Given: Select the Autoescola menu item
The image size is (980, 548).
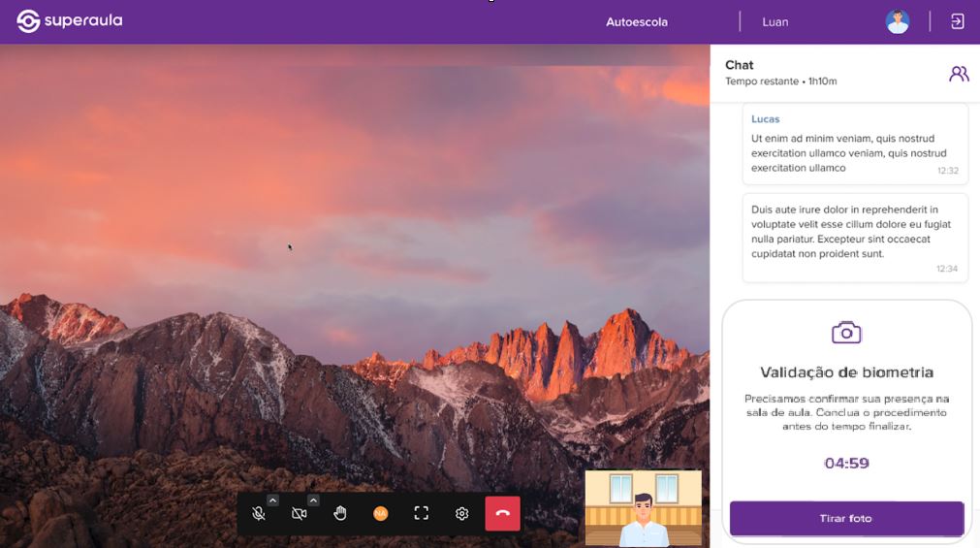Looking at the screenshot, I should click(x=636, y=22).
